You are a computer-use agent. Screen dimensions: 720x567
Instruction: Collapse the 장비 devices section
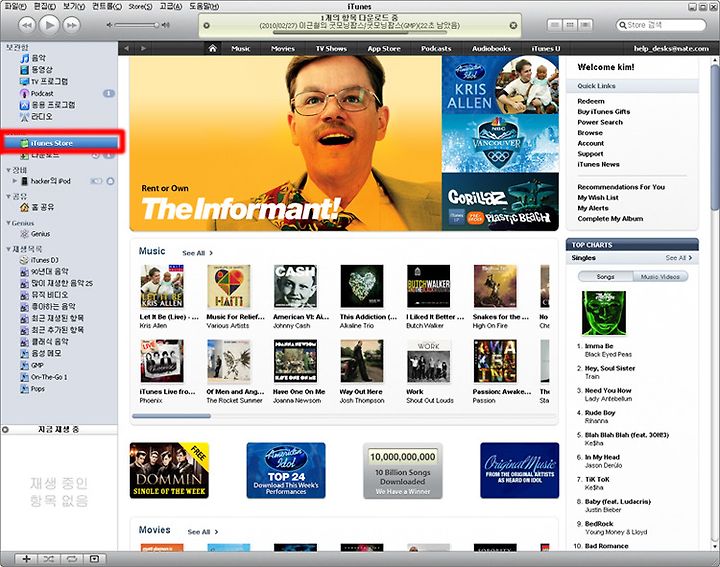[8, 170]
